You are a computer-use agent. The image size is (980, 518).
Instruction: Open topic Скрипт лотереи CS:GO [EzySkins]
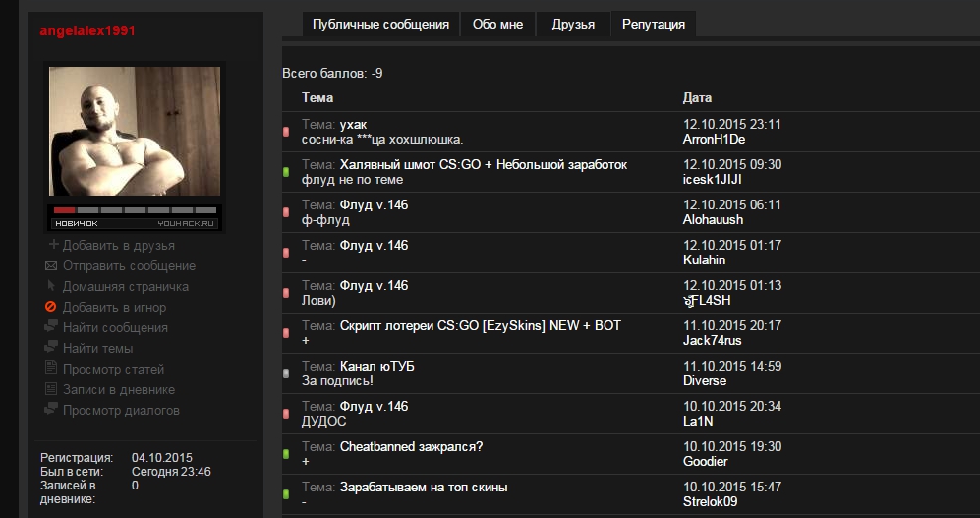tap(480, 326)
